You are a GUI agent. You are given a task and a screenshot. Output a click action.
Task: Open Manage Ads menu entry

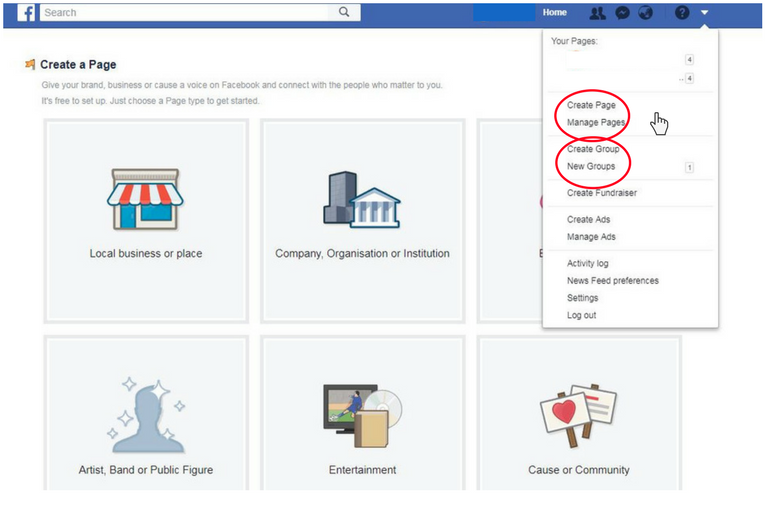coord(591,237)
